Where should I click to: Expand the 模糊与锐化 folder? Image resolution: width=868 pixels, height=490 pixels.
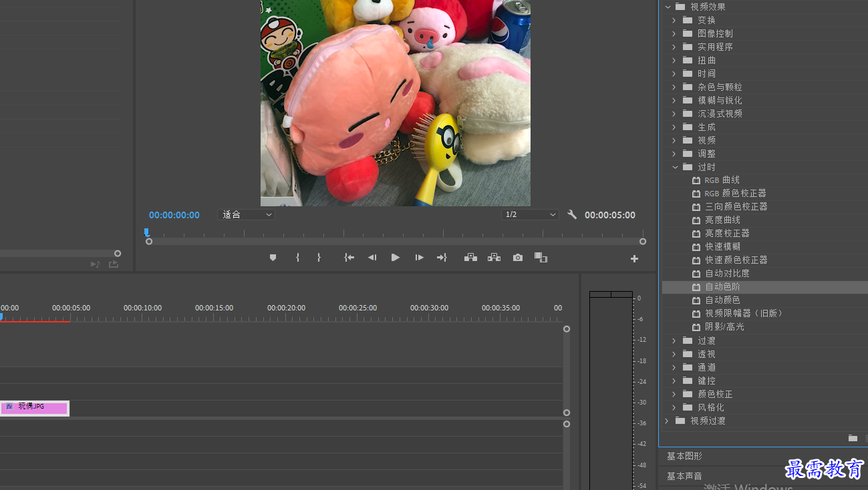(674, 100)
